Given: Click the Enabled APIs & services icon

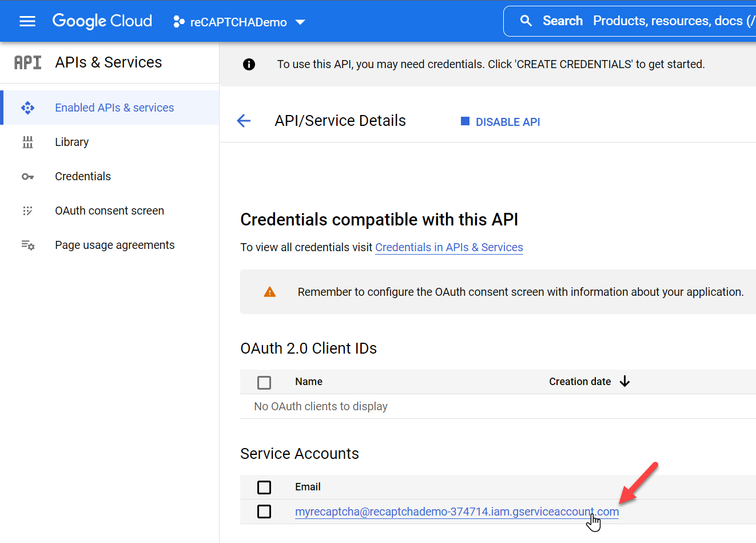Looking at the screenshot, I should 27,108.
